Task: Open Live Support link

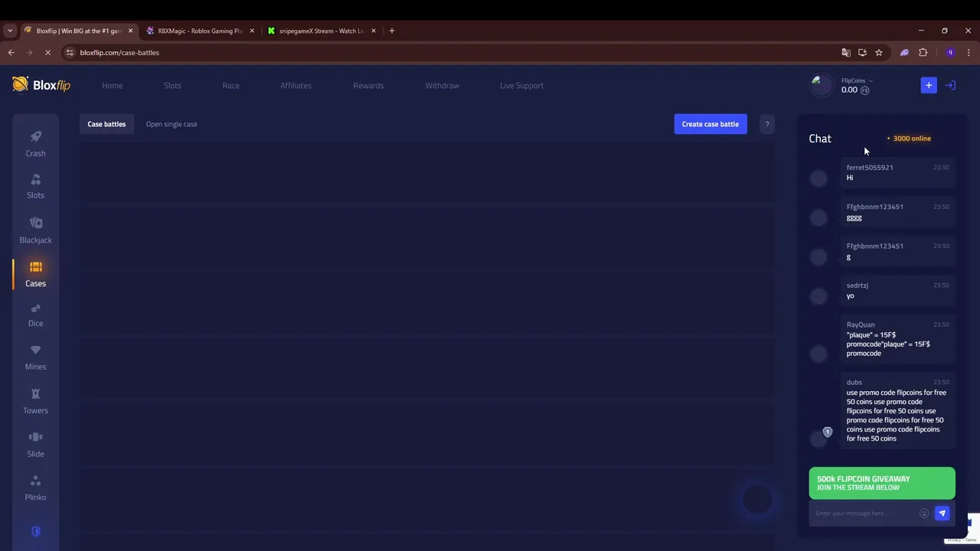Action: click(x=521, y=86)
